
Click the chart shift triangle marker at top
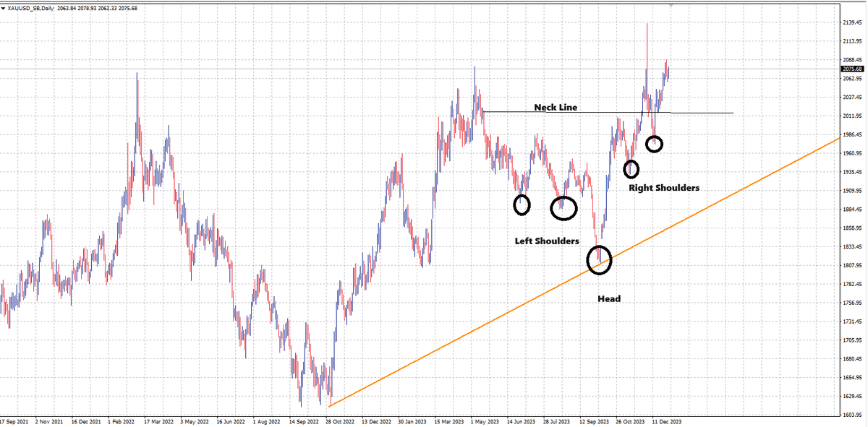[672, 5]
